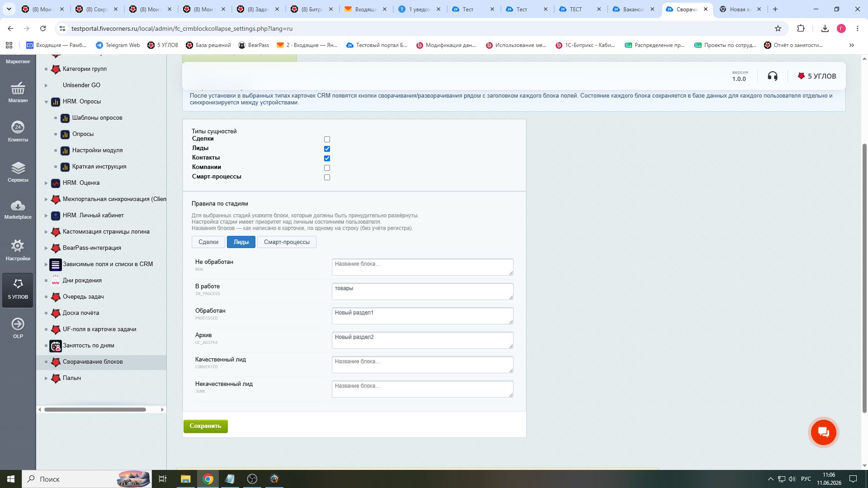The width and height of the screenshot is (868, 488).
Task: Enable the Компании entity checkbox
Action: (327, 168)
